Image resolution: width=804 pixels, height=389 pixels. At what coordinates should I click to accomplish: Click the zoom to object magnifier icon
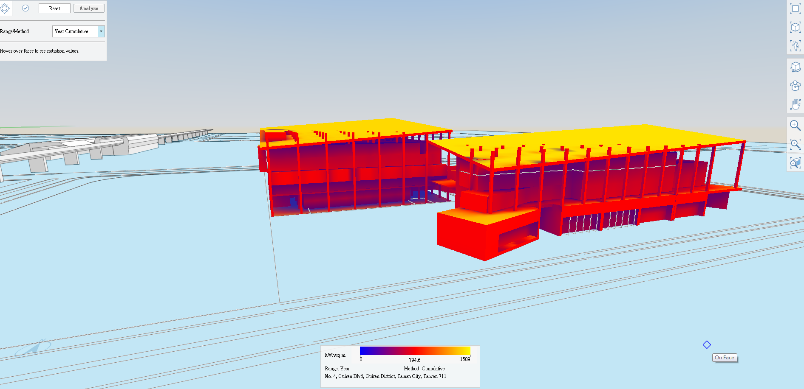pyautogui.click(x=795, y=163)
